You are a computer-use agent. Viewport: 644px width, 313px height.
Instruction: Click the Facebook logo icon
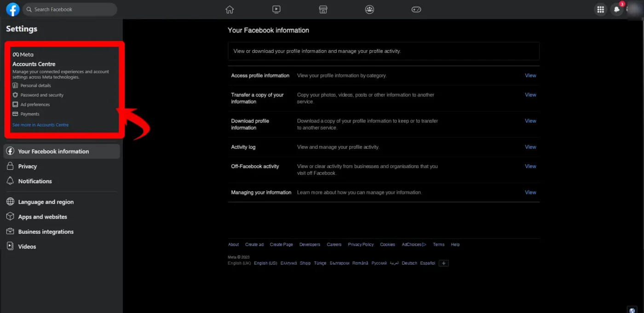(x=13, y=9)
